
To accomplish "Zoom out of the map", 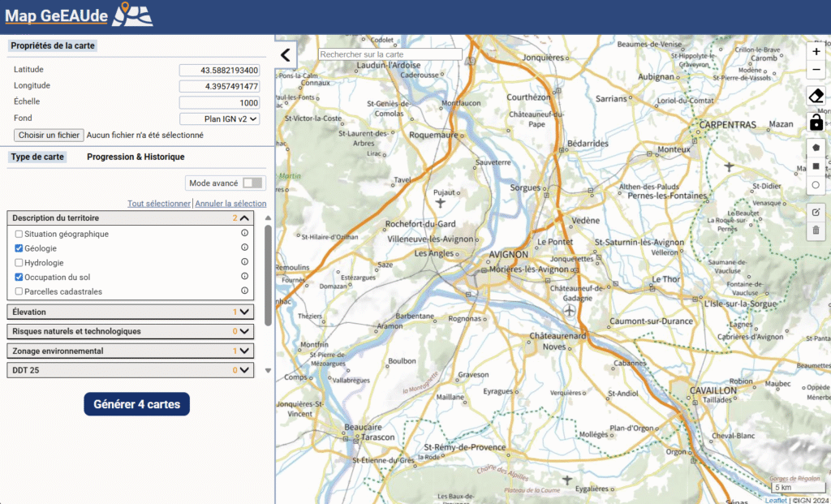I will coord(816,71).
